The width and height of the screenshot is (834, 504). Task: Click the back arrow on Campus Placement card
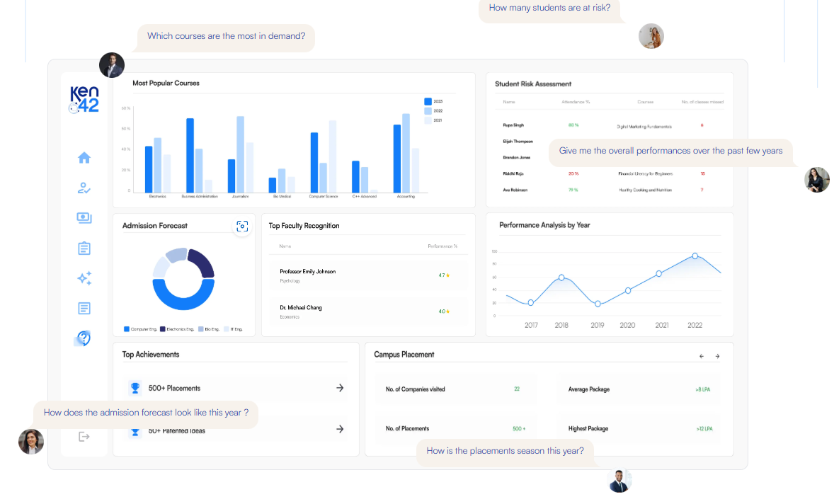coord(701,355)
